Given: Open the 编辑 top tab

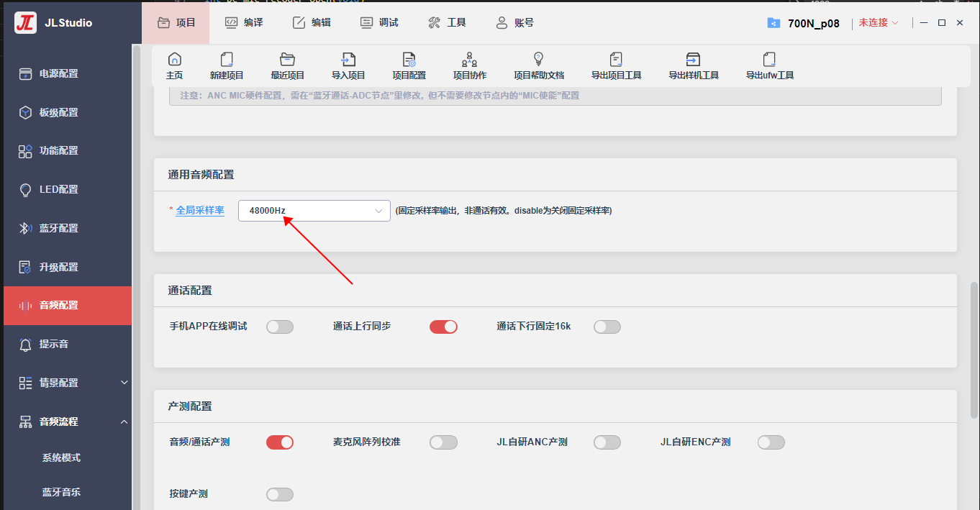Looking at the screenshot, I should click(312, 22).
